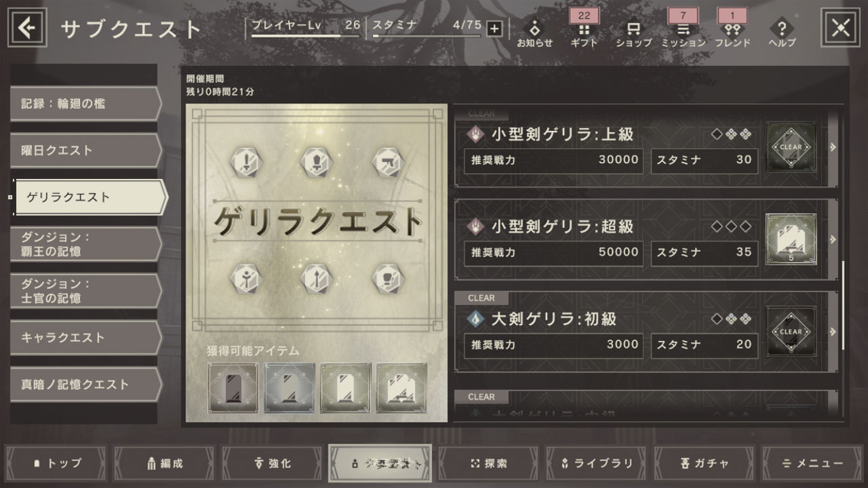Expand 大剣ゲリラ:初級 quest arrow
The width and height of the screenshot is (868, 488).
tap(833, 331)
